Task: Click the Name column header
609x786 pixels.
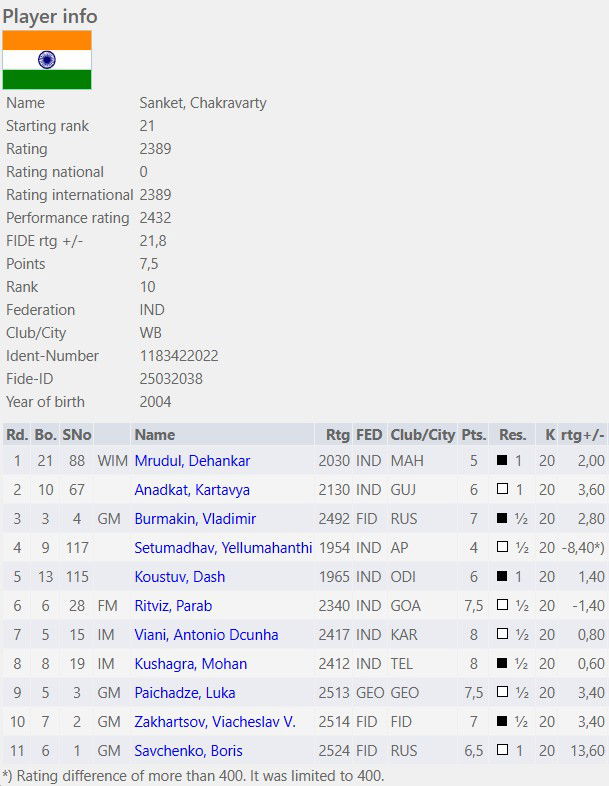Action: tap(154, 435)
